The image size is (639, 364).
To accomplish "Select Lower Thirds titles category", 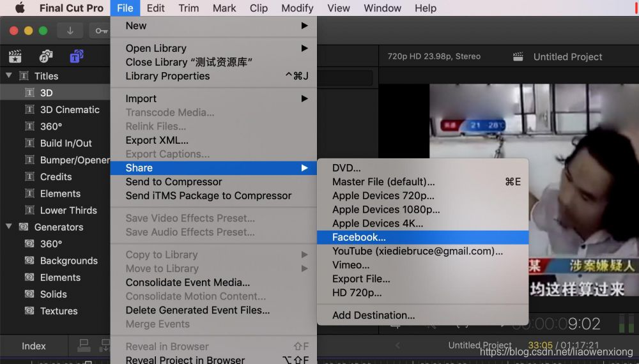I will [x=55, y=210].
